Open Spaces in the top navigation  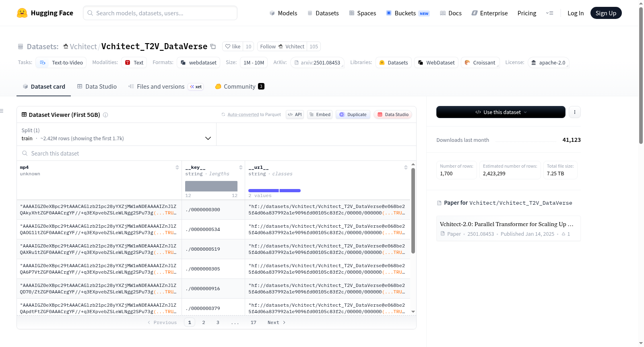[362, 13]
